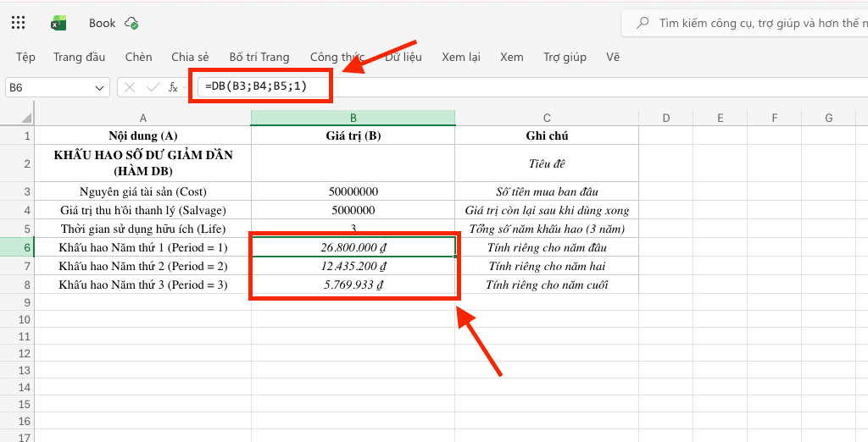Viewport: 868px width, 442px height.
Task: Click 'Khấu hao Năm thứ 2 (Period = 2)'
Action: (x=142, y=266)
